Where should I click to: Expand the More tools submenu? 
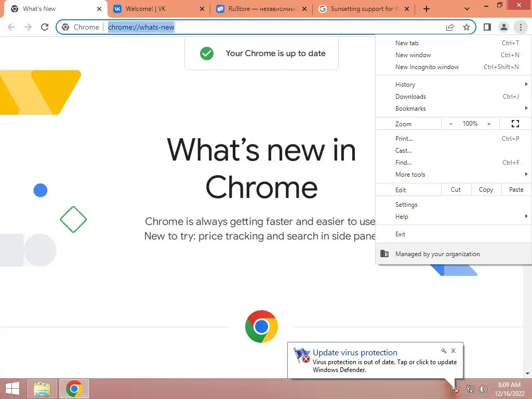pos(454,174)
